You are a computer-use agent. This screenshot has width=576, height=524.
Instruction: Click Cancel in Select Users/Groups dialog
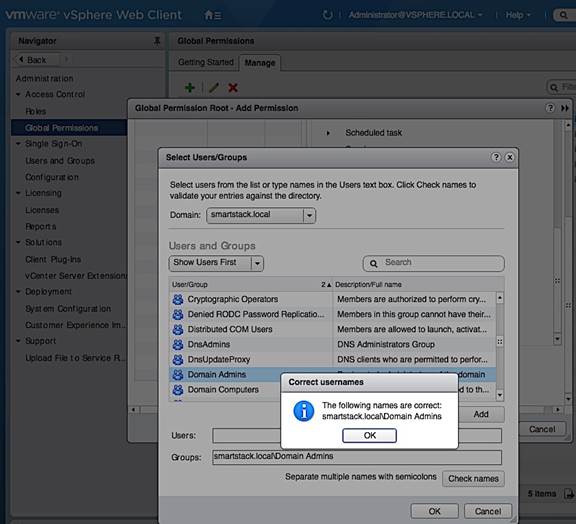pos(488,511)
